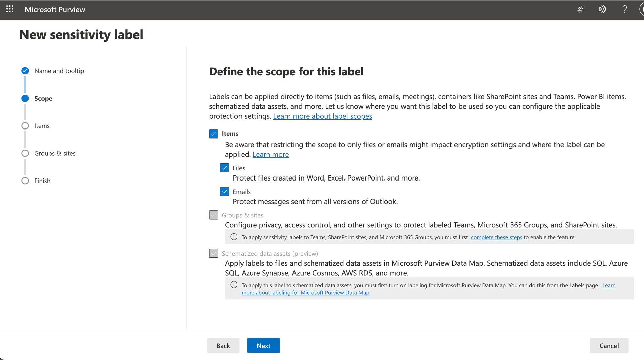Uncheck the Items scope checkbox
Image resolution: width=644 pixels, height=360 pixels.
coord(214,134)
